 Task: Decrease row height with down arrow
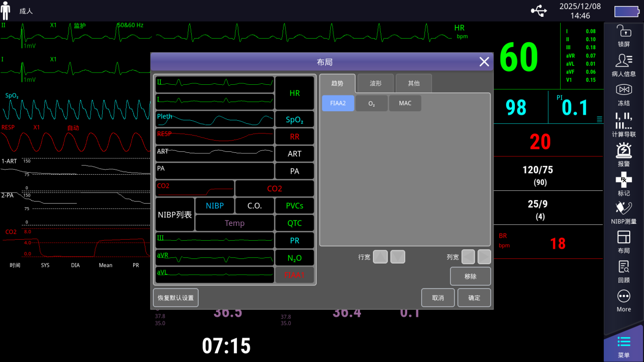pos(397,257)
